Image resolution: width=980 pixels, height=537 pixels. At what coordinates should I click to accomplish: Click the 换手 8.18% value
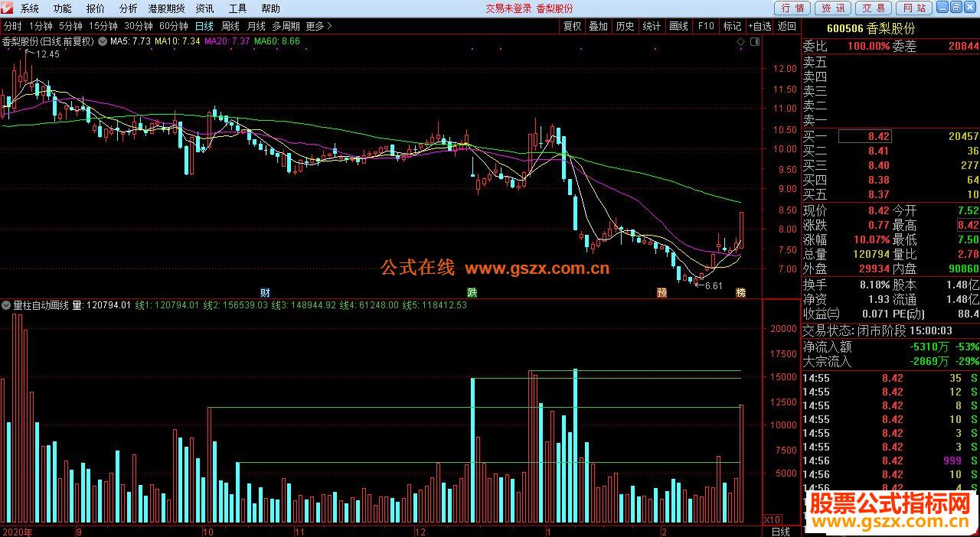click(x=873, y=284)
